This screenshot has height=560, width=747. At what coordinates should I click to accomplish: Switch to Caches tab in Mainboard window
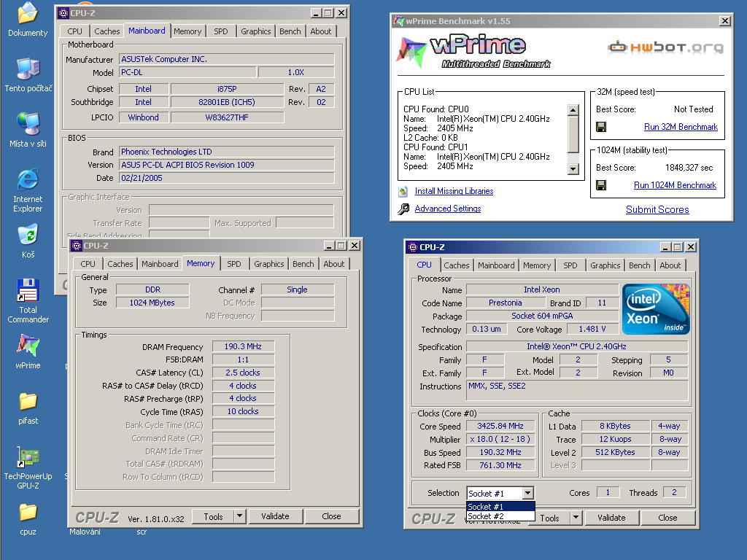107,31
